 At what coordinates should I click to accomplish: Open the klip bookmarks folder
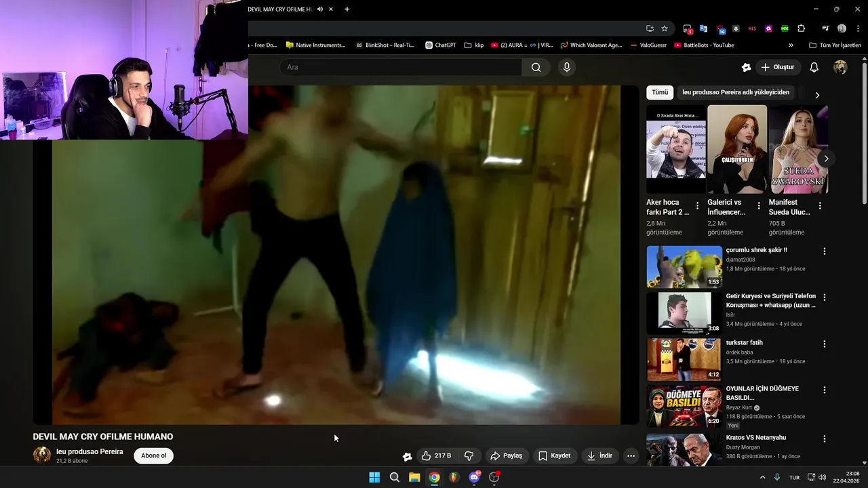click(x=474, y=45)
